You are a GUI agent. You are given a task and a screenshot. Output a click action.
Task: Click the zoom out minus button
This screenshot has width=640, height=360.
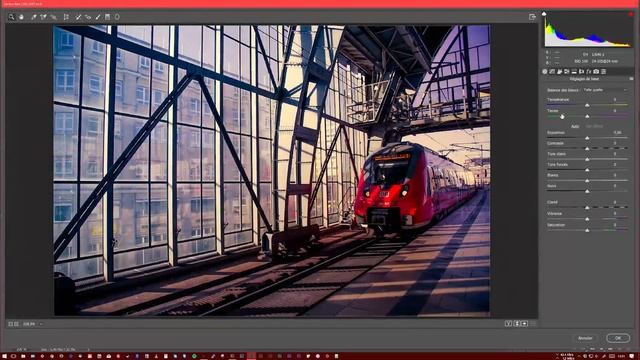point(11,324)
